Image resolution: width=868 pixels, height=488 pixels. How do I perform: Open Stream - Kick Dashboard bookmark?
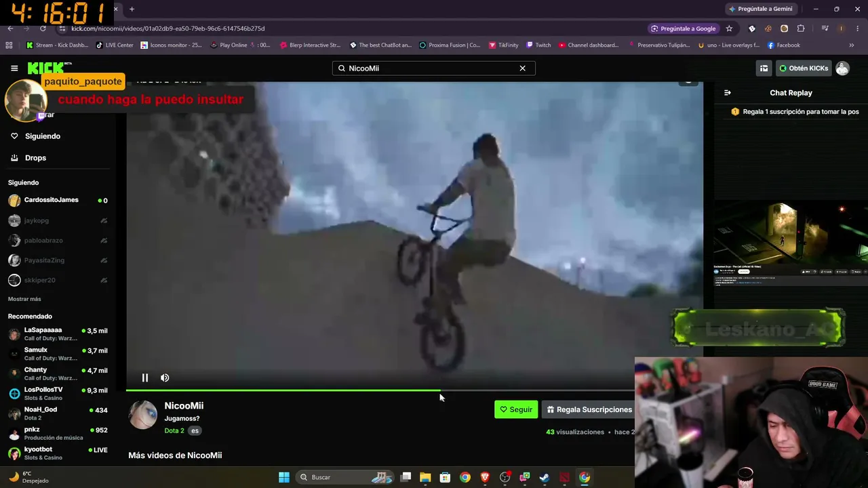coord(57,45)
